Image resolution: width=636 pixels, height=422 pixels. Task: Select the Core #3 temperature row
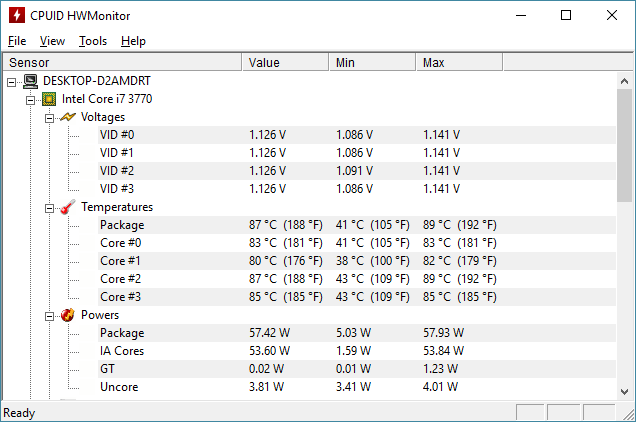[357, 297]
